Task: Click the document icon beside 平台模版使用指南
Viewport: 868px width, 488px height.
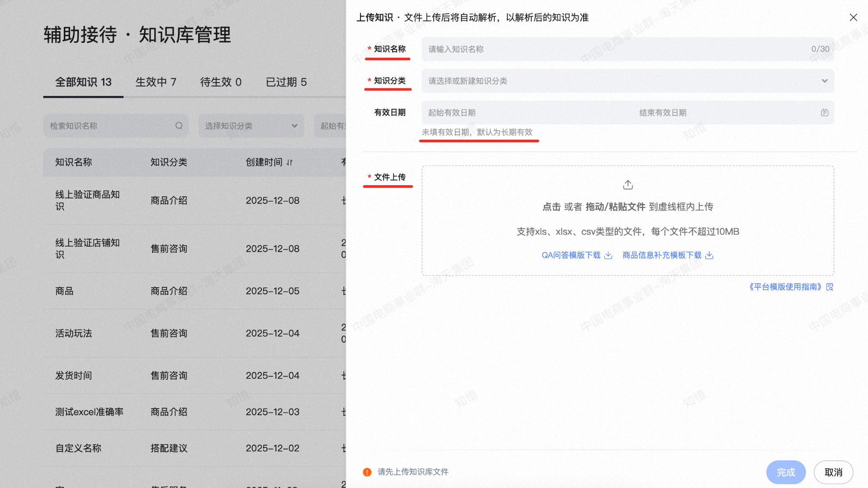Action: [x=830, y=287]
